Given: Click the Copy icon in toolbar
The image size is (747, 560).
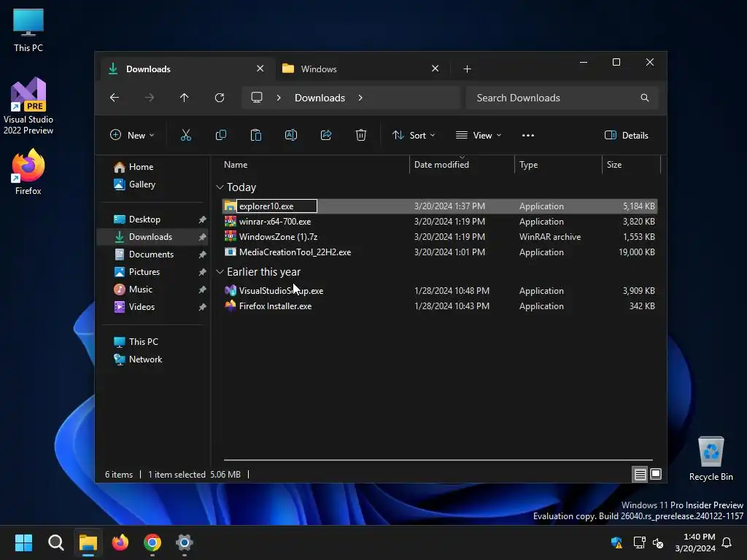Looking at the screenshot, I should point(220,135).
